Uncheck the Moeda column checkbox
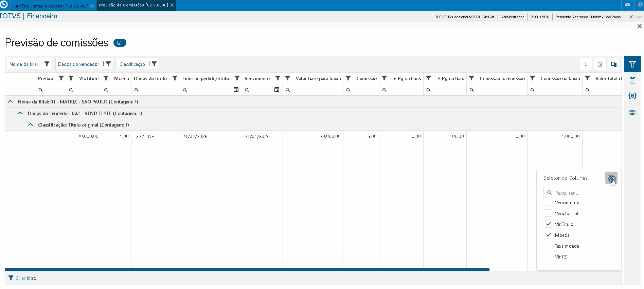The height and width of the screenshot is (289, 644). pyautogui.click(x=548, y=235)
